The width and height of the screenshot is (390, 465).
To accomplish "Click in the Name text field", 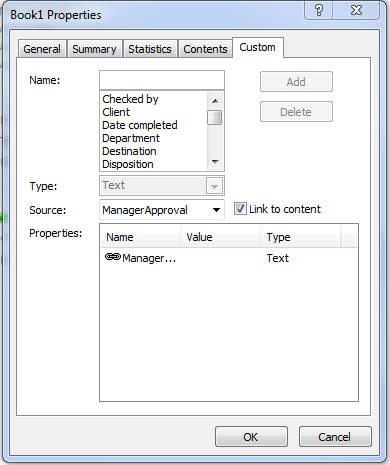I will (x=162, y=80).
